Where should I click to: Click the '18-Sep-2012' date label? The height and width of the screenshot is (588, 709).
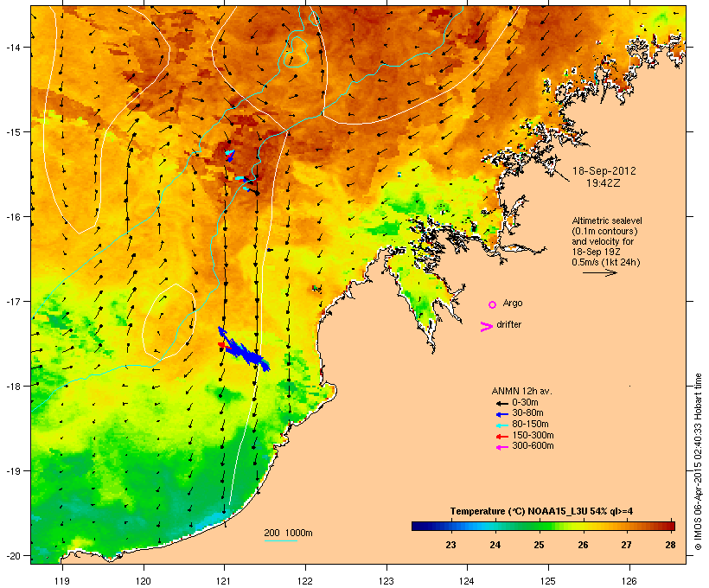(604, 171)
